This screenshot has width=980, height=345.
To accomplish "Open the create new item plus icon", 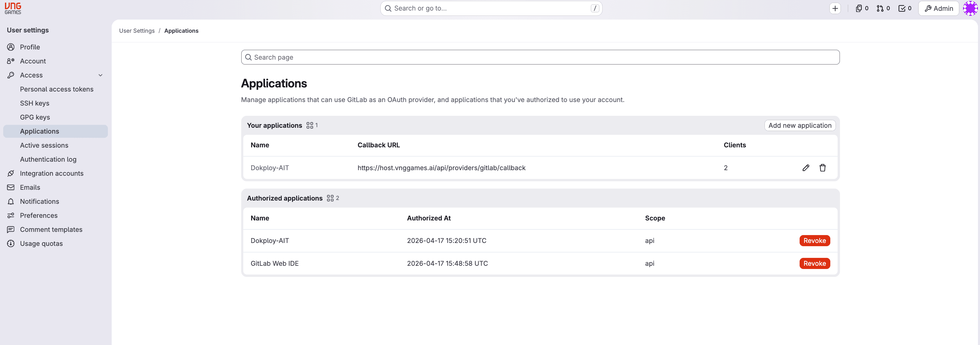I will 835,8.
